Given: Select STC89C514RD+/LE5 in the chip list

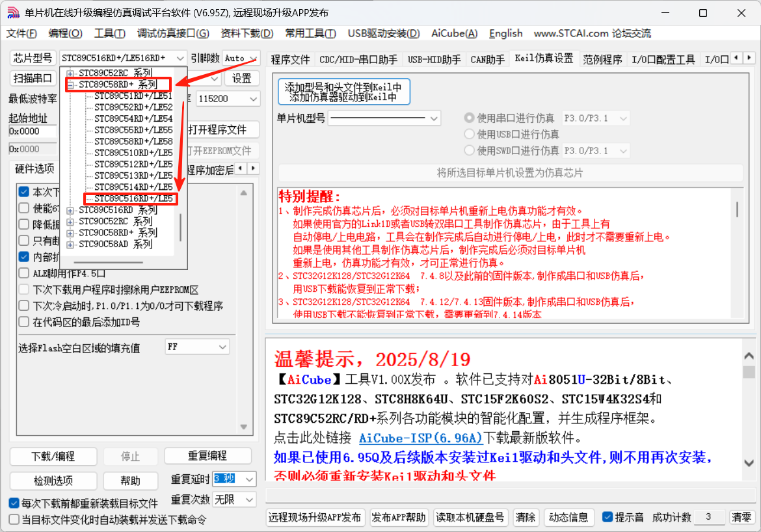Looking at the screenshot, I should pos(133,187).
